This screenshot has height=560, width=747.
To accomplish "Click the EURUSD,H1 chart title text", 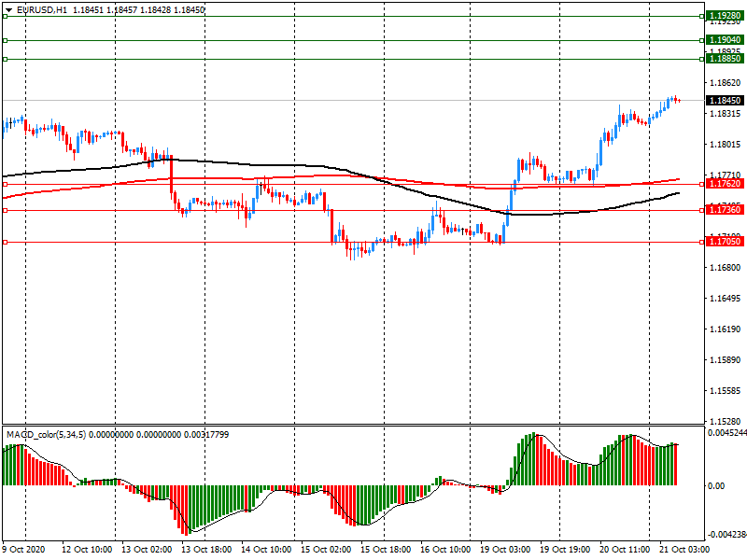I will 42,10.
